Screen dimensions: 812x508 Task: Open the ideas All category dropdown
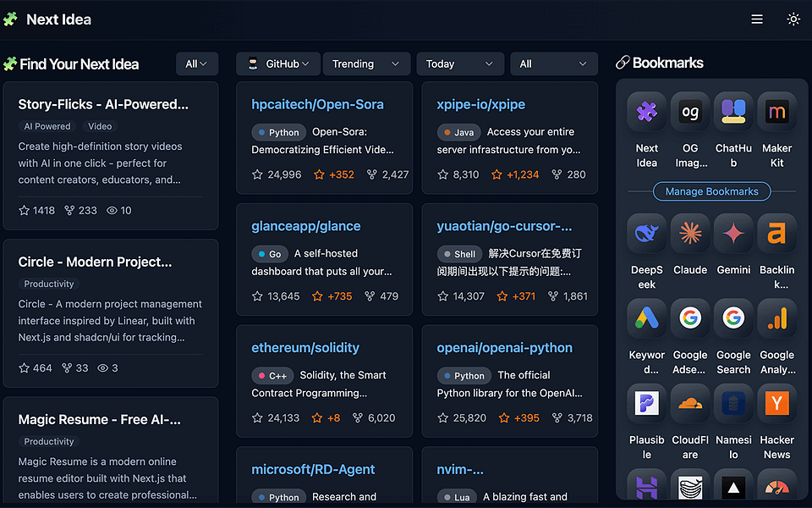pos(197,63)
